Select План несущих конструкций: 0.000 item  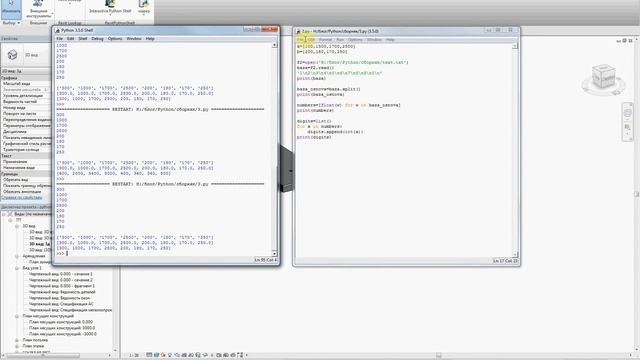61,322
